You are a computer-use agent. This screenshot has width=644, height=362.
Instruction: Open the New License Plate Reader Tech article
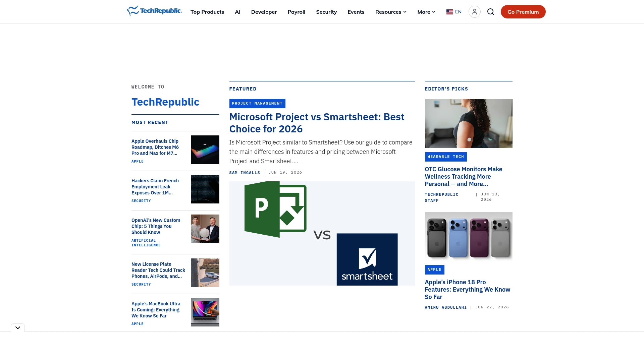tap(158, 270)
